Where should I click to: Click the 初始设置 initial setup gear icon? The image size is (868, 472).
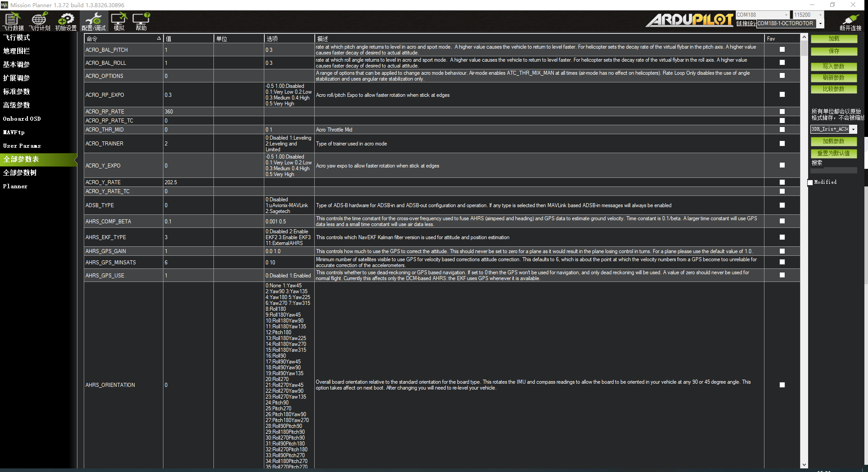(66, 21)
